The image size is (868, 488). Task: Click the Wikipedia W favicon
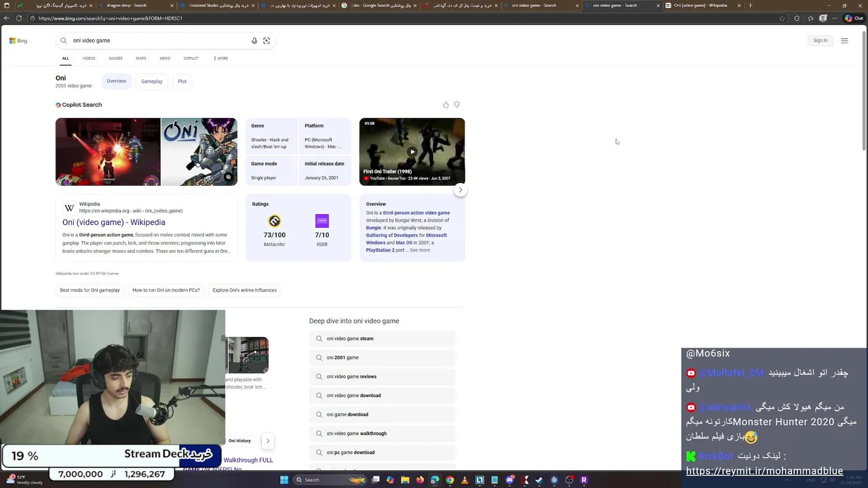coord(69,208)
